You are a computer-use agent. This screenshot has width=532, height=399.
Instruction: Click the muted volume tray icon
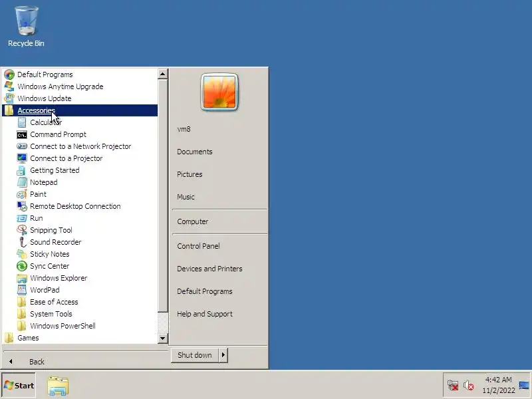(x=469, y=386)
